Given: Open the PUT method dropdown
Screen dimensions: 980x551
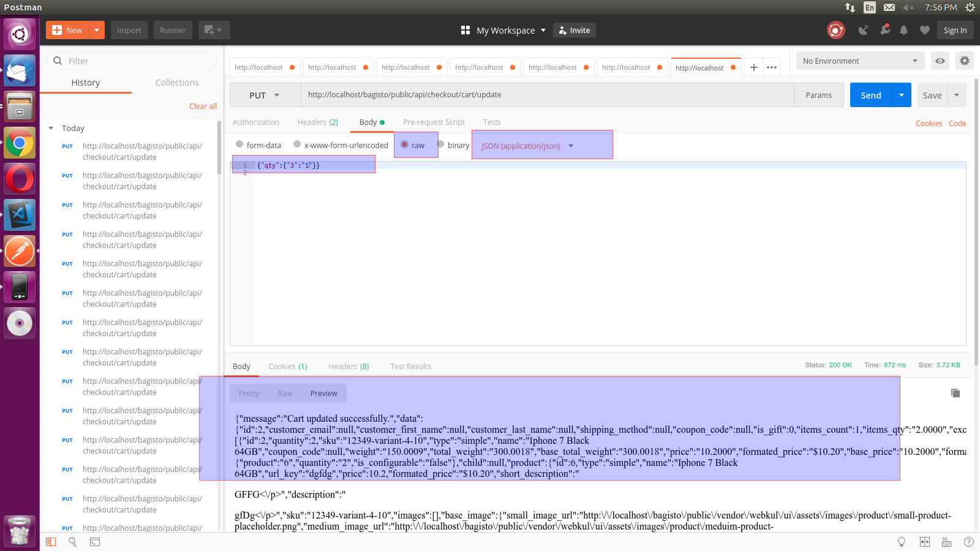Looking at the screenshot, I should coord(265,95).
